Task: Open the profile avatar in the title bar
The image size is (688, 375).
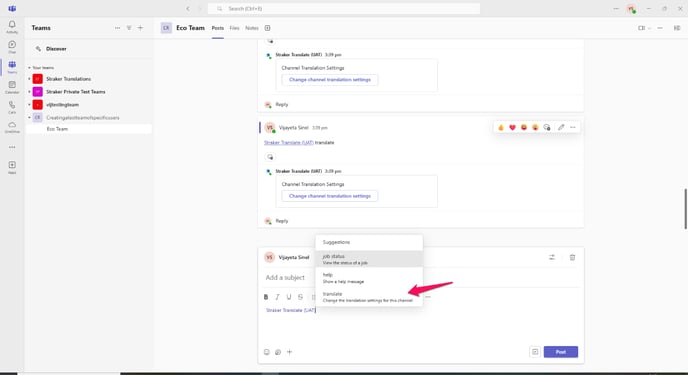Action: (x=631, y=9)
